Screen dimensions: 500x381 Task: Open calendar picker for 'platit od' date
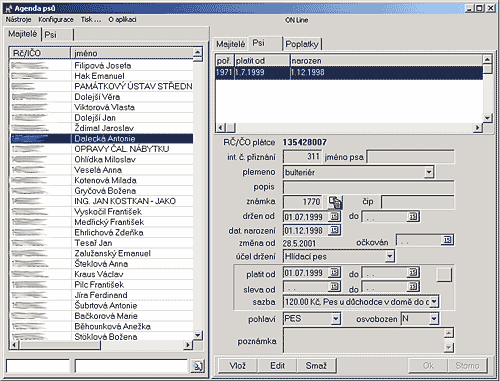334,273
